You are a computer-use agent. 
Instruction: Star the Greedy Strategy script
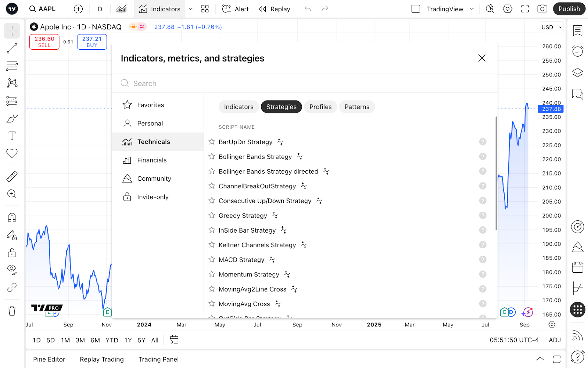(x=212, y=215)
